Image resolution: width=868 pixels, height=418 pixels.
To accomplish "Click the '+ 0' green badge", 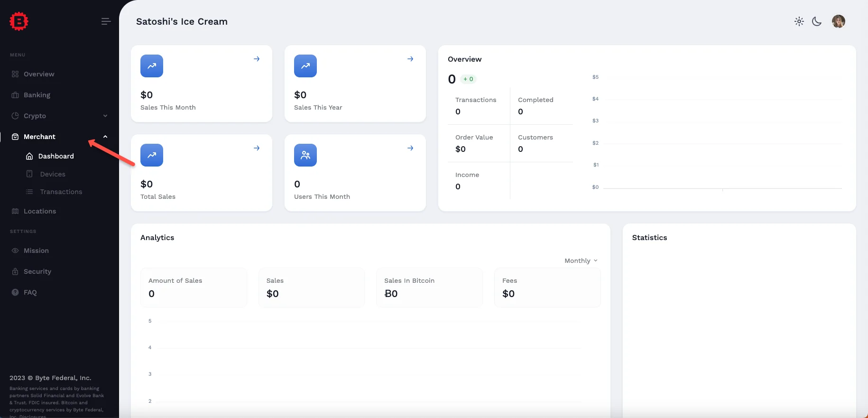I will (x=468, y=79).
